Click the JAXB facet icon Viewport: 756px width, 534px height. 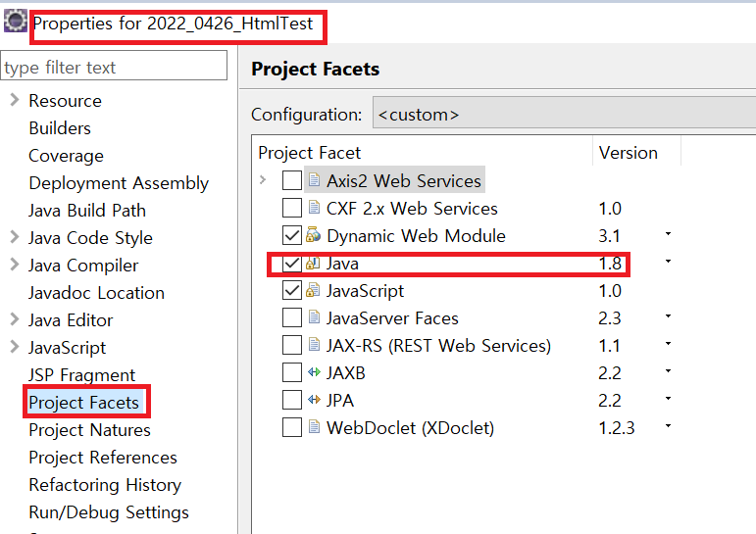[x=314, y=372]
